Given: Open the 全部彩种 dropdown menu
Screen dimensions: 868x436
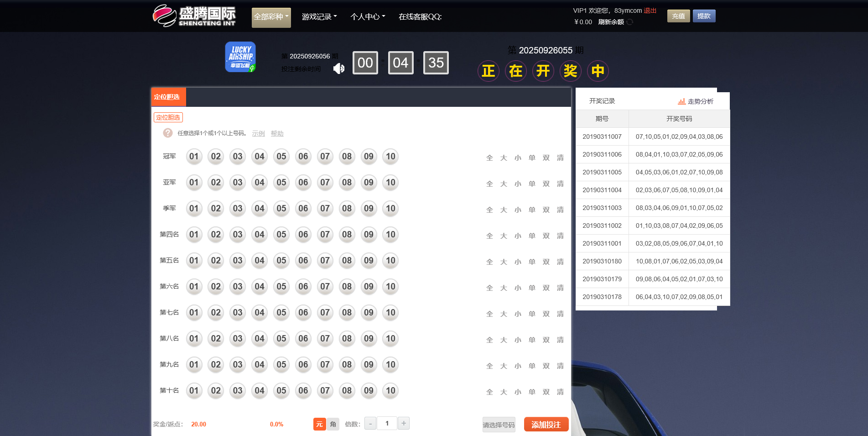Looking at the screenshot, I should coord(271,17).
